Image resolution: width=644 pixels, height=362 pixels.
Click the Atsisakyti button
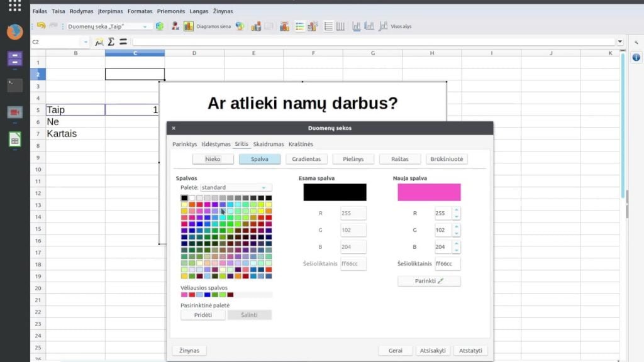(433, 351)
